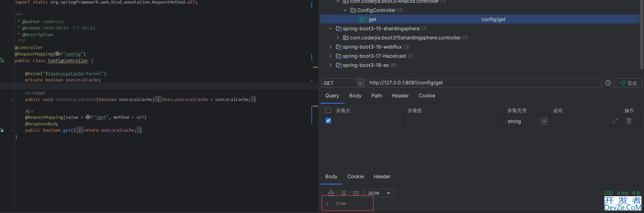
Task: Click the URL field with http://127.0.0.1:8081/config/get
Action: 484,83
